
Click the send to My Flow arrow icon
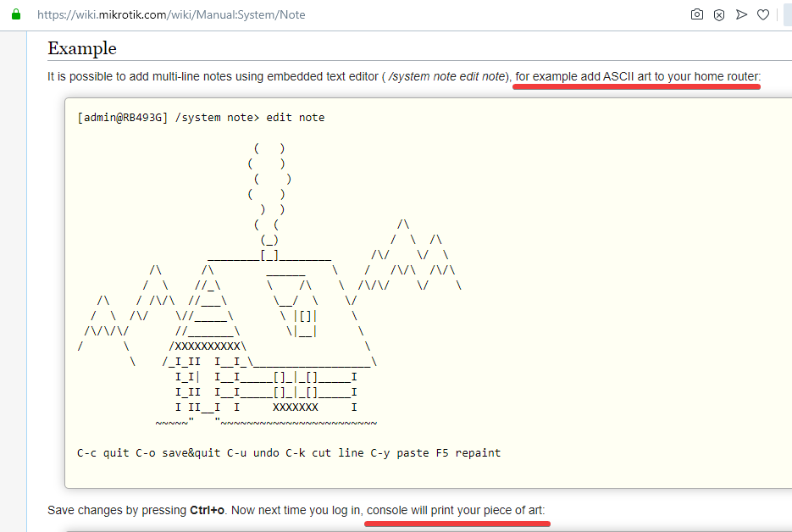(x=741, y=14)
